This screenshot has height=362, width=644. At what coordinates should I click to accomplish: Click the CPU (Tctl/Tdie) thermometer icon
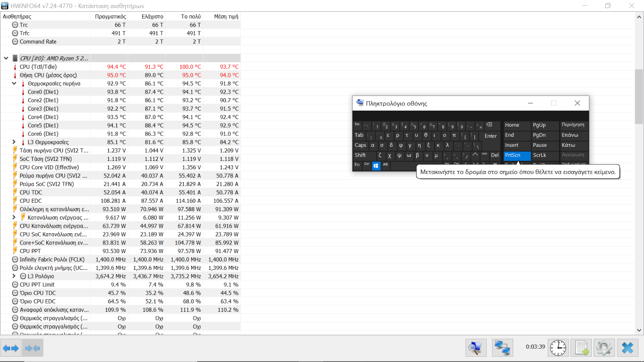15,67
